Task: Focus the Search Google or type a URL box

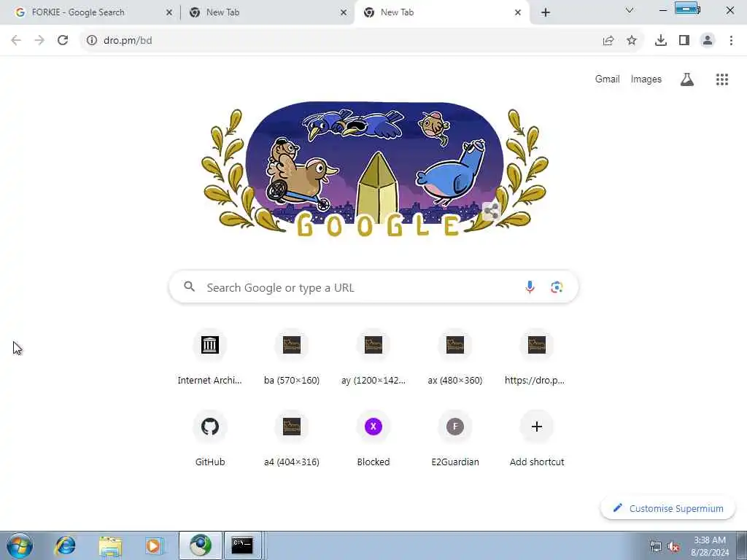Action: (373, 287)
